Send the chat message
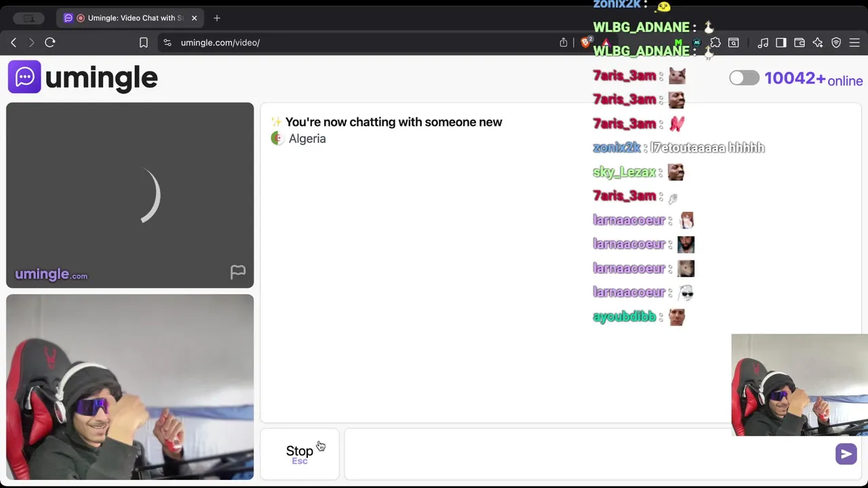 pyautogui.click(x=846, y=454)
